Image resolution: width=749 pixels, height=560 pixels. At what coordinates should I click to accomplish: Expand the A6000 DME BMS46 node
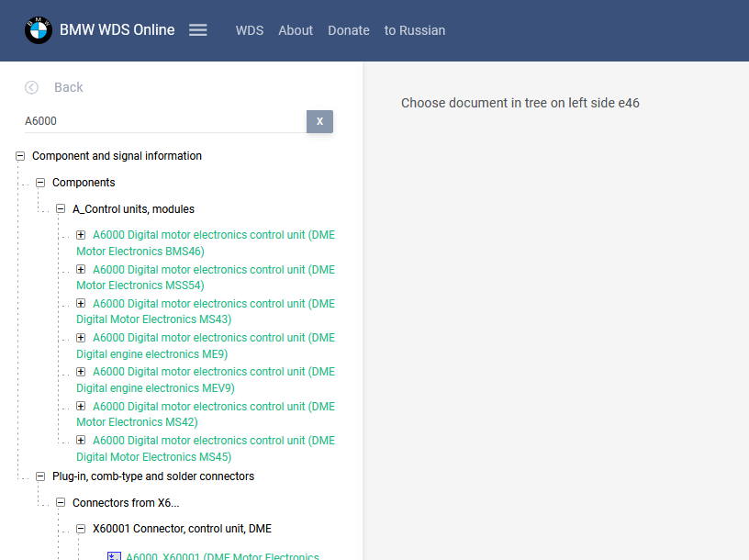pos(81,235)
